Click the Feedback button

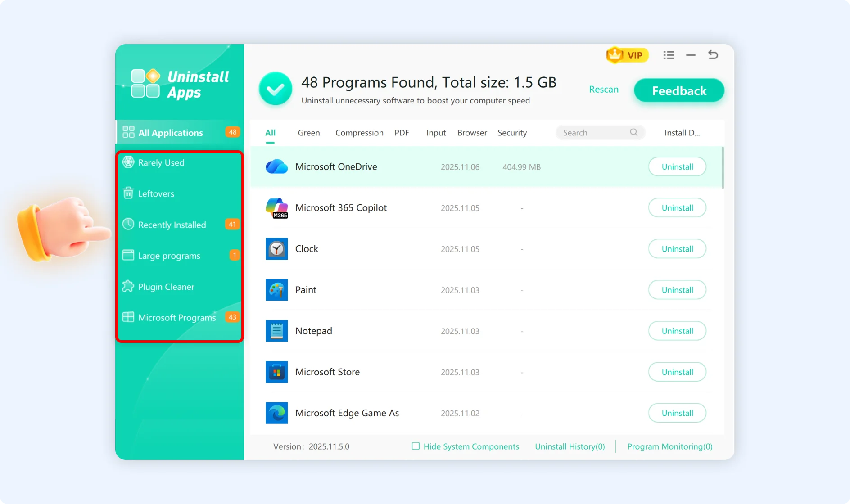pyautogui.click(x=678, y=90)
